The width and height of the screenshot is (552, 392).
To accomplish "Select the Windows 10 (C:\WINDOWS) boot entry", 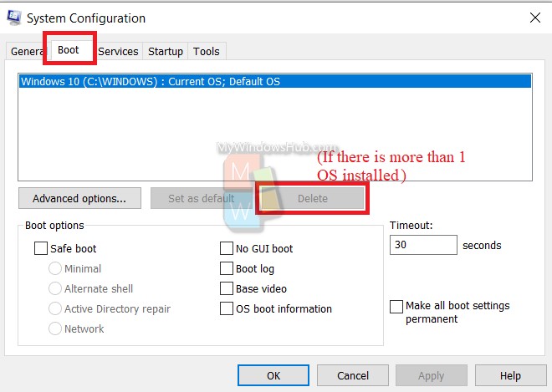I will tap(275, 81).
